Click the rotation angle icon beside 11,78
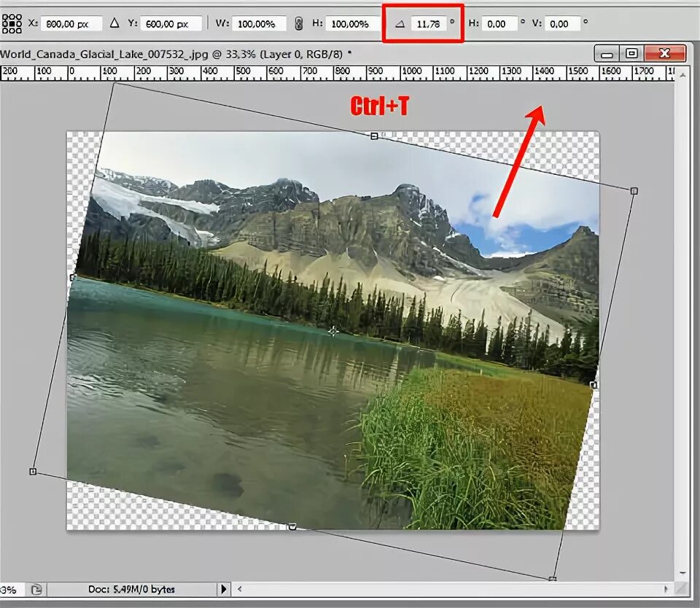This screenshot has height=608, width=700. pyautogui.click(x=400, y=24)
